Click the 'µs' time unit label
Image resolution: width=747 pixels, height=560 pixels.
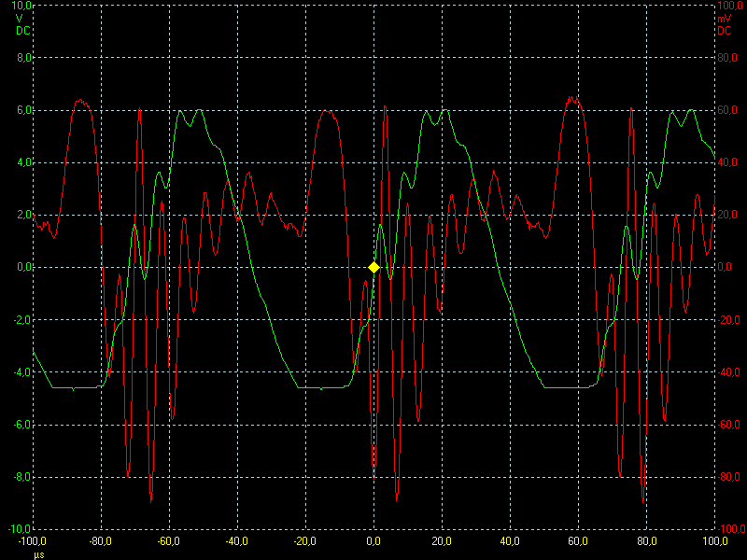[39, 555]
